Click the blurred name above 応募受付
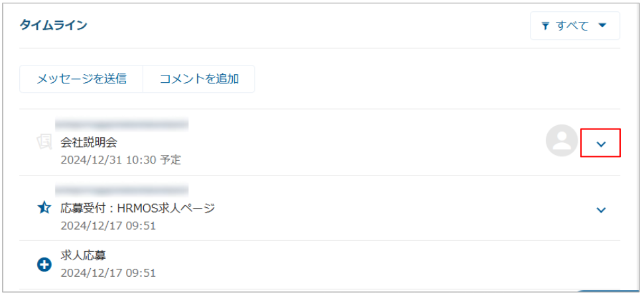 pos(121,190)
